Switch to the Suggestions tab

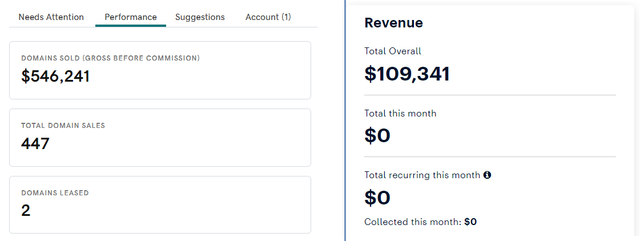[200, 17]
